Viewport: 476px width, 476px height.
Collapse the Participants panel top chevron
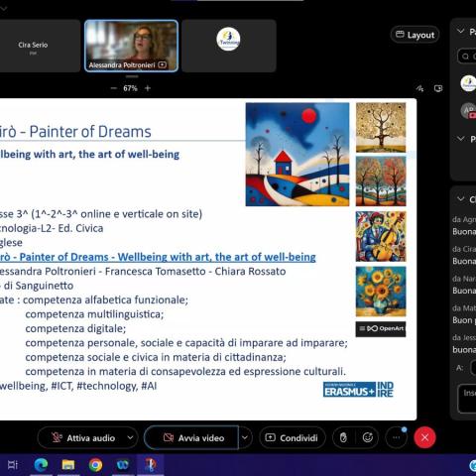point(460,31)
